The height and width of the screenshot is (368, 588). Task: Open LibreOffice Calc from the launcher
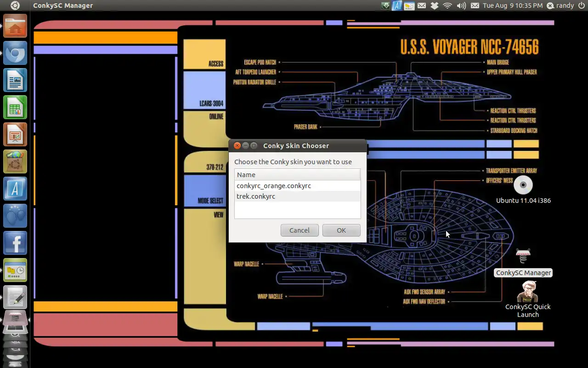[15, 107]
